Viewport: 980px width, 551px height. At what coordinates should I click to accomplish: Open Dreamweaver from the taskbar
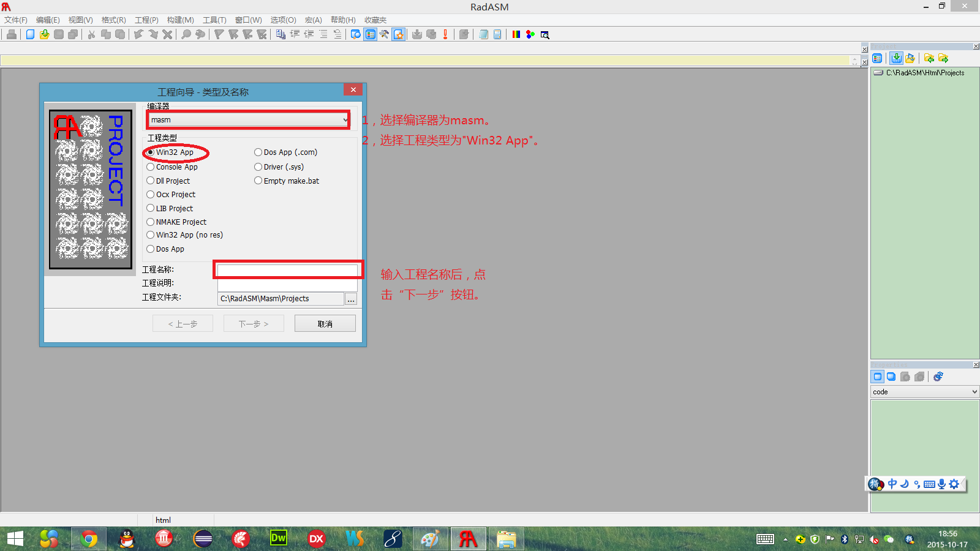tap(278, 539)
